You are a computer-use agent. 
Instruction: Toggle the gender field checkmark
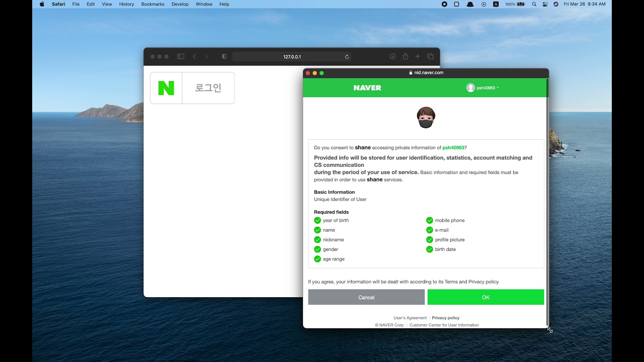pyautogui.click(x=317, y=249)
